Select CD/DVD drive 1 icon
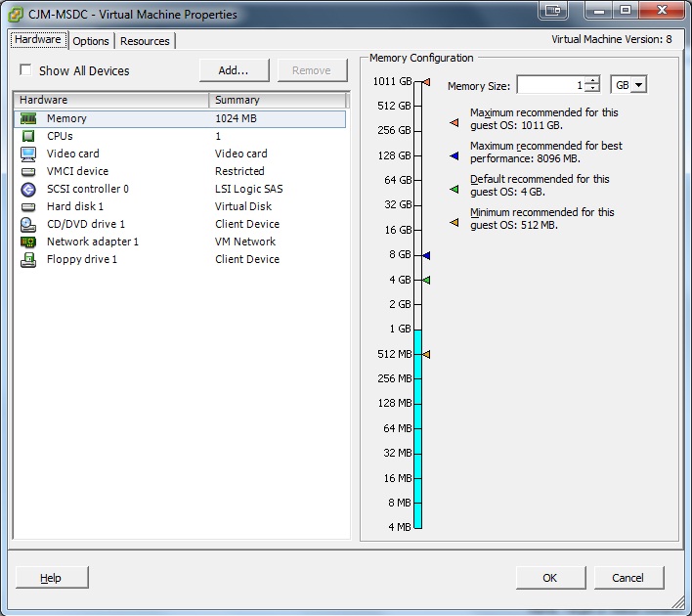692x616 pixels. click(28, 224)
